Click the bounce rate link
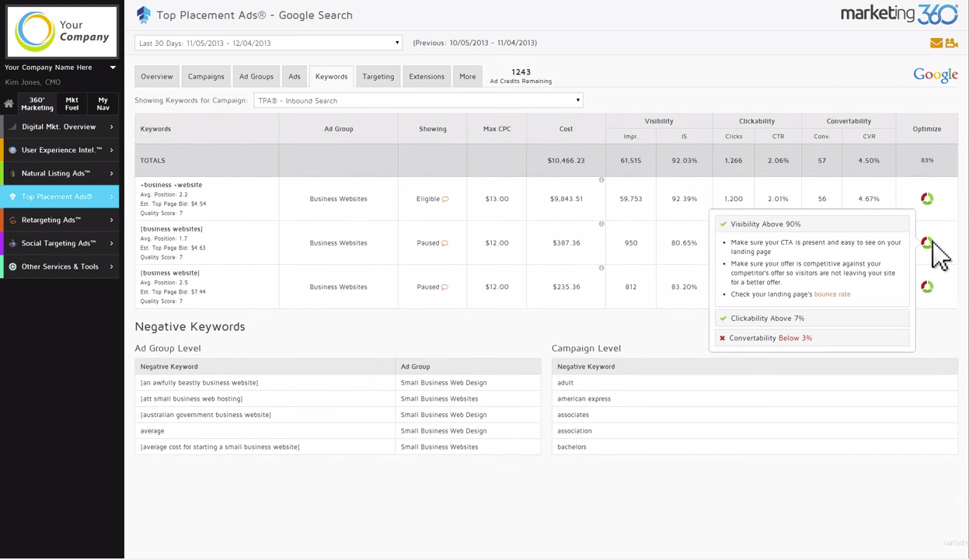Image resolution: width=969 pixels, height=560 pixels. [831, 294]
